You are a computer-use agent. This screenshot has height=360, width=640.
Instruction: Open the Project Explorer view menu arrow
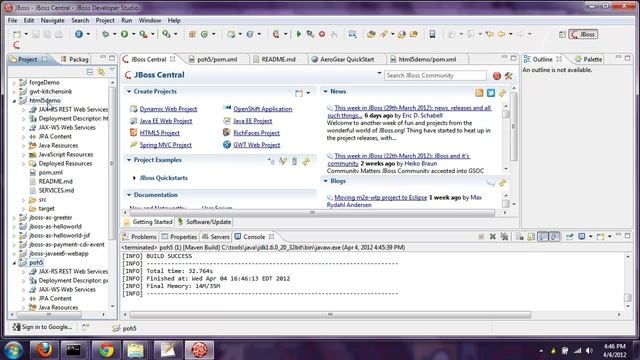tap(112, 71)
